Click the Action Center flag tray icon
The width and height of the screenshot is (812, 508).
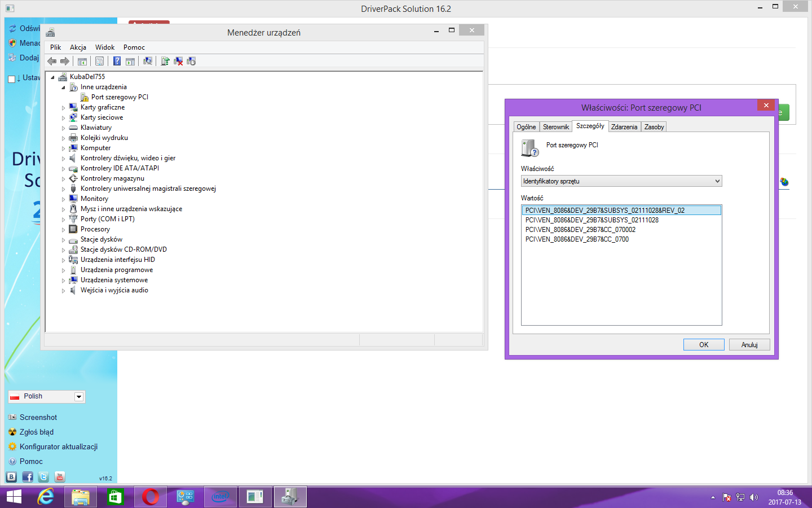click(x=727, y=497)
